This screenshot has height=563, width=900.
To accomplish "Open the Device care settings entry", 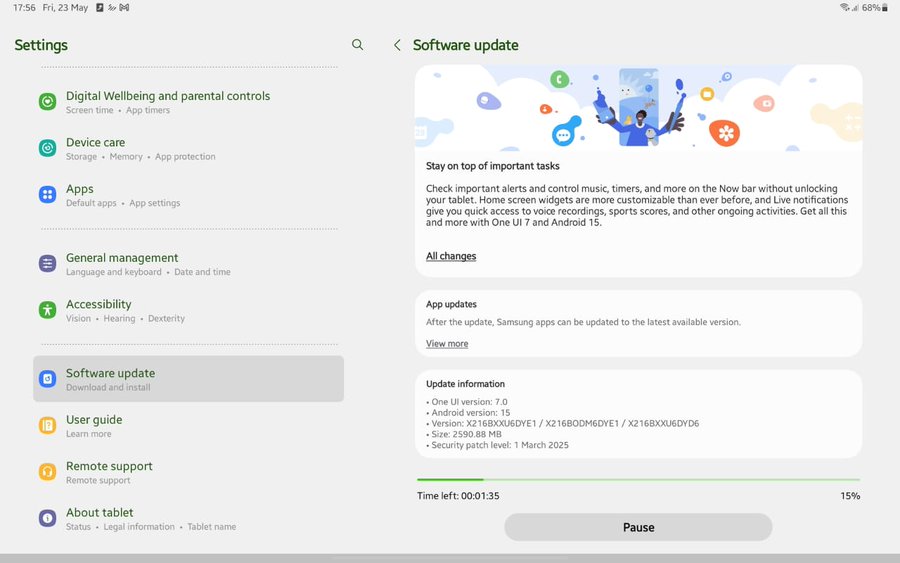I will pos(188,148).
